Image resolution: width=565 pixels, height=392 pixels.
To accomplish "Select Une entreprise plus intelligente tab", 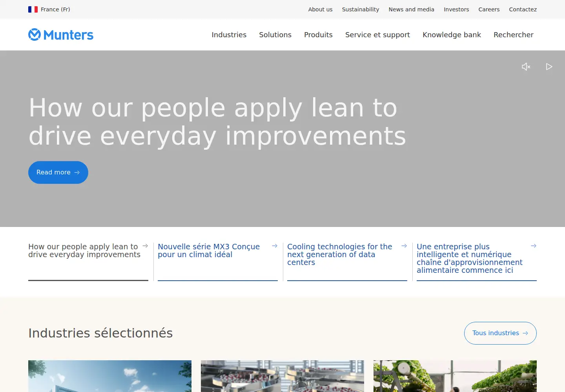I will point(477,261).
